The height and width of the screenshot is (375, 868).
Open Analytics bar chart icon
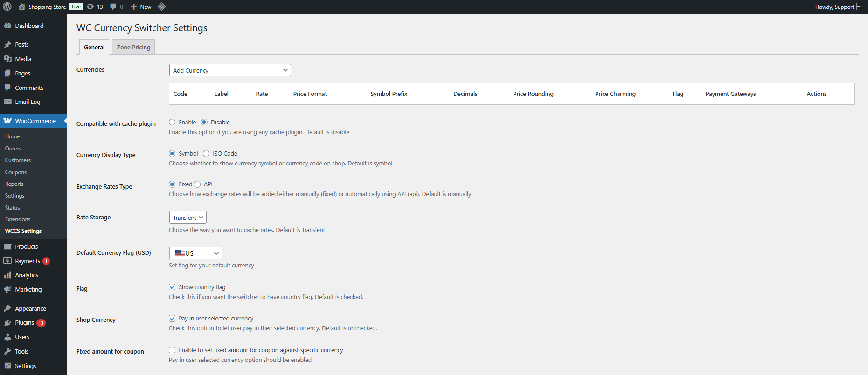click(7, 275)
